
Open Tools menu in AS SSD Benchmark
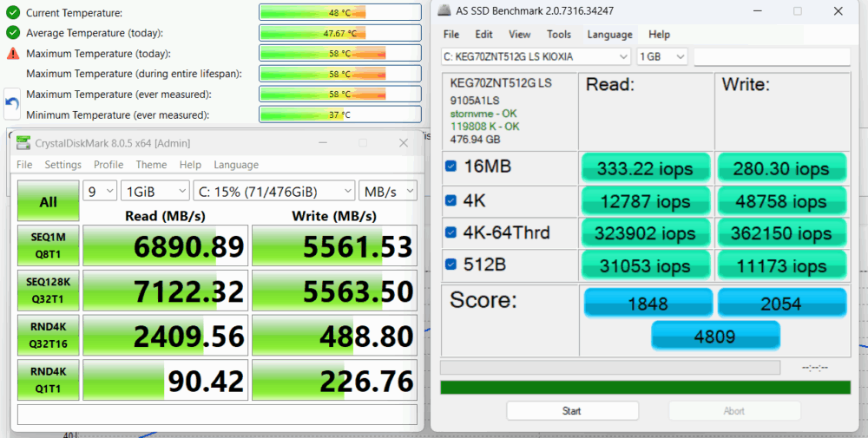point(559,35)
